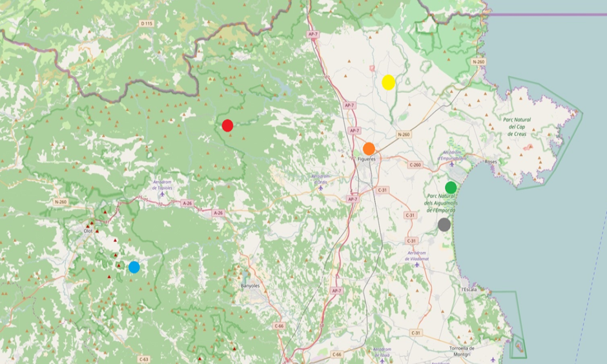Click the C-260 road shield
Viewport: 607px width, 364px height.
point(415,165)
